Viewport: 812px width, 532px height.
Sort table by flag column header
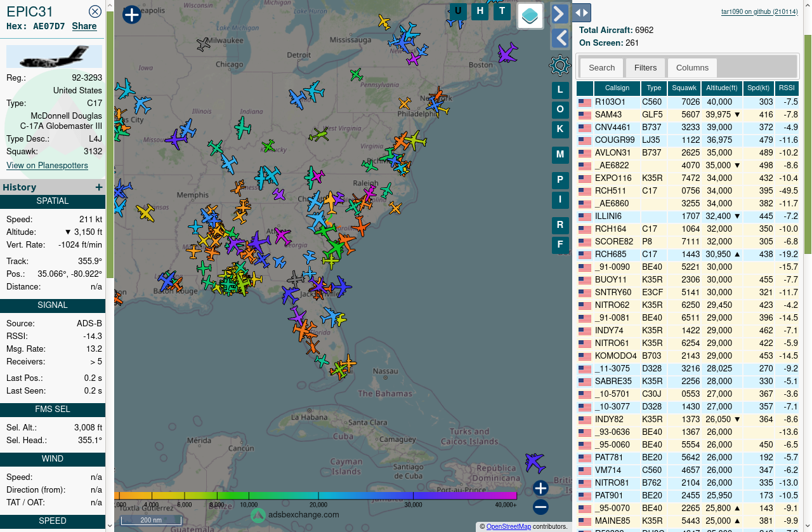(585, 88)
